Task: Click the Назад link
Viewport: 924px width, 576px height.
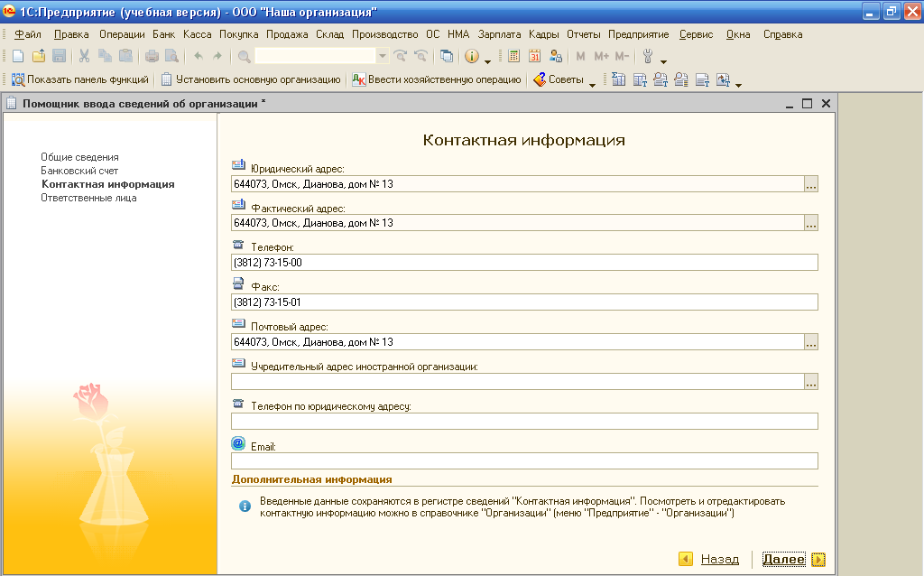Action: 719,559
